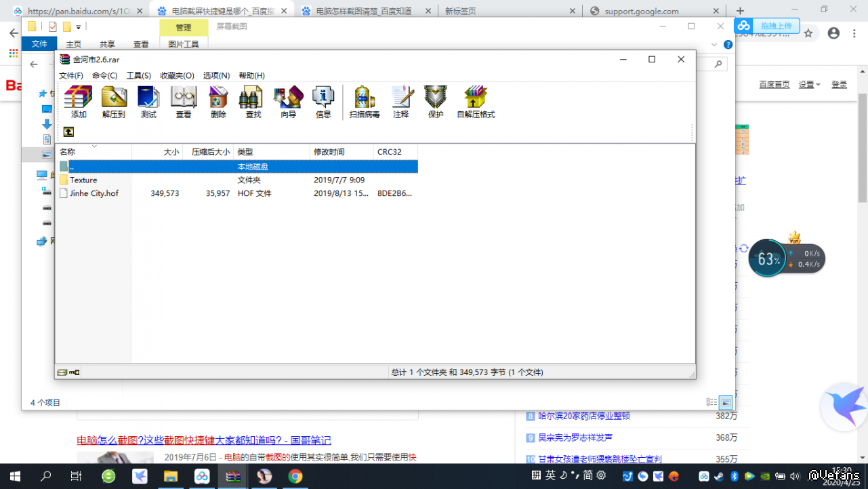Open the 文件(F) menu
This screenshot has width=868, height=489.
pos(71,76)
